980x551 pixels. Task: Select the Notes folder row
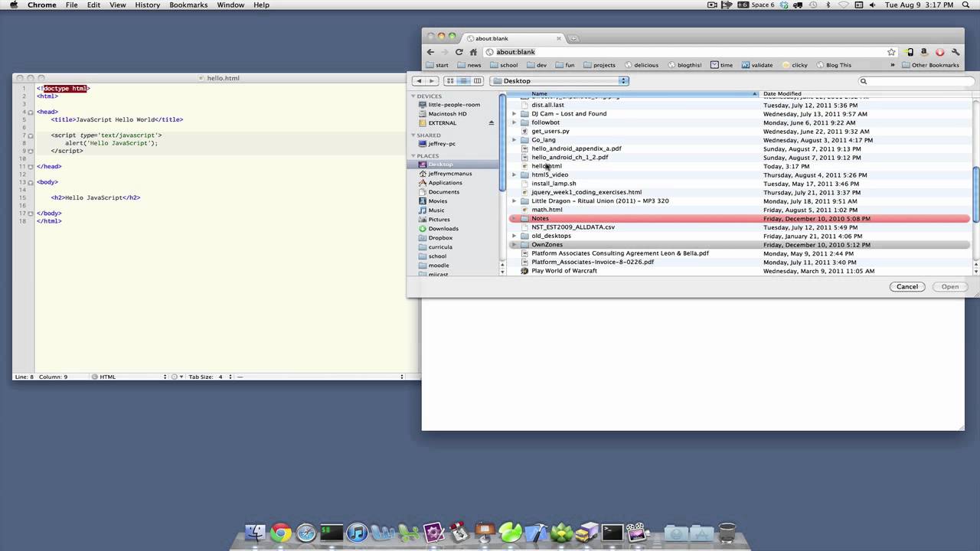tap(740, 219)
